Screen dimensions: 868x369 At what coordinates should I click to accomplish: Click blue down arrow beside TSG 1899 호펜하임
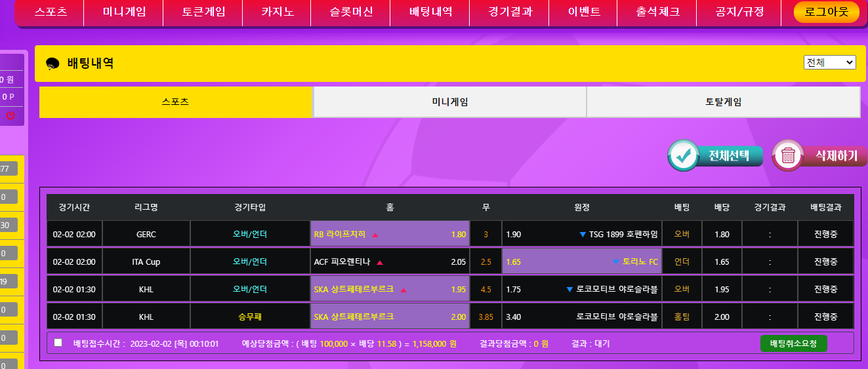click(x=582, y=235)
